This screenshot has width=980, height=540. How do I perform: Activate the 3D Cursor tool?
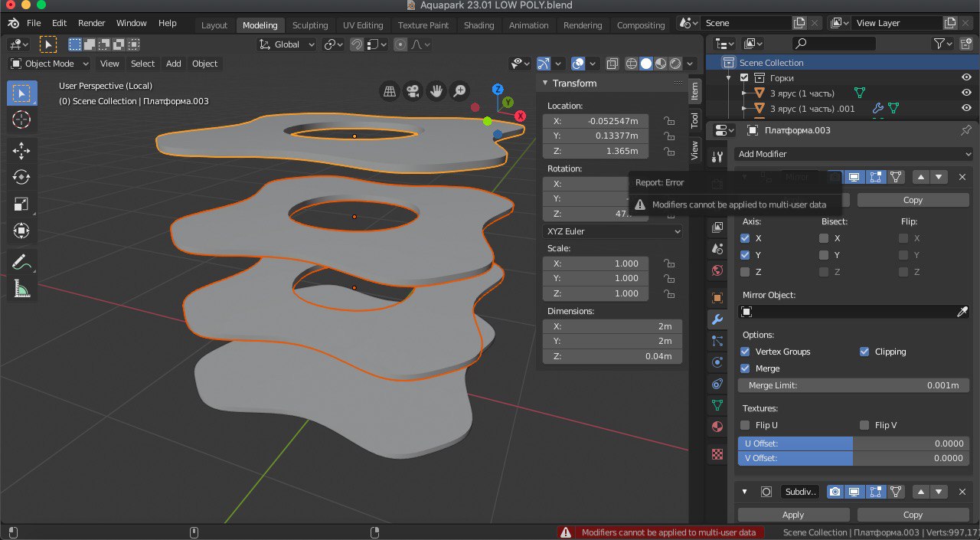[x=21, y=119]
